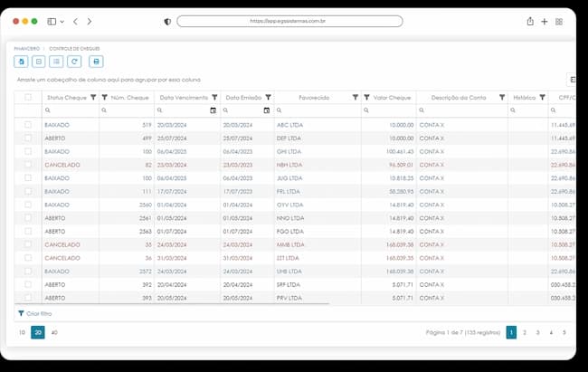Screen dimensions: 588x372
Task: Click the browser address bar URL
Action: click(x=289, y=21)
